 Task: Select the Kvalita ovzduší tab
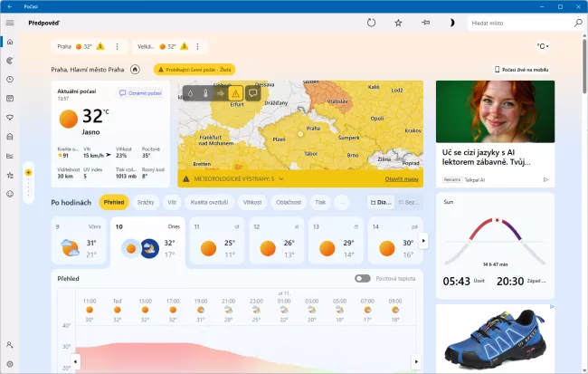tap(209, 202)
